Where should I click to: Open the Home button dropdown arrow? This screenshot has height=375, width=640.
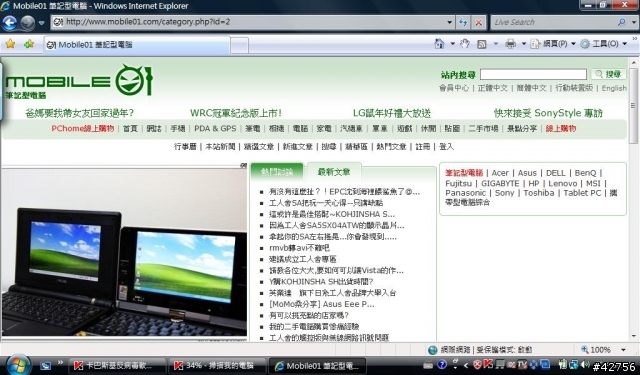tap(452, 44)
